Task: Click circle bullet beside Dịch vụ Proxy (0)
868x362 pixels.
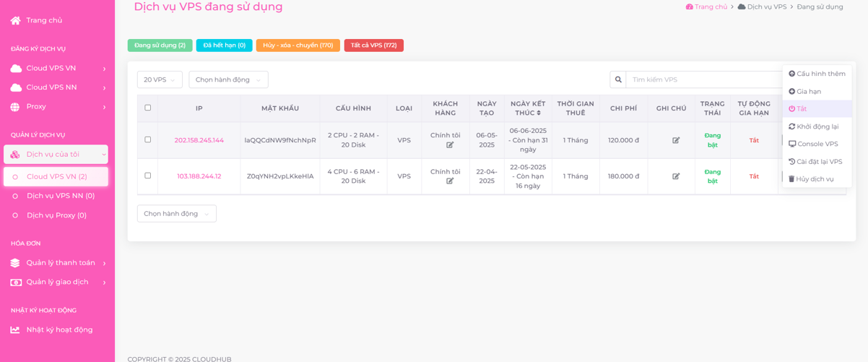Action: coord(15,215)
